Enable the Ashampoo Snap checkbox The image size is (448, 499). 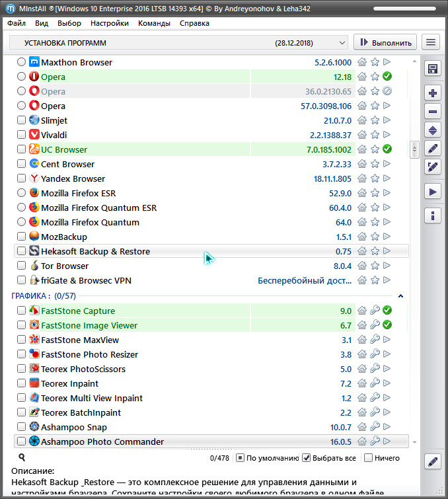(22, 427)
